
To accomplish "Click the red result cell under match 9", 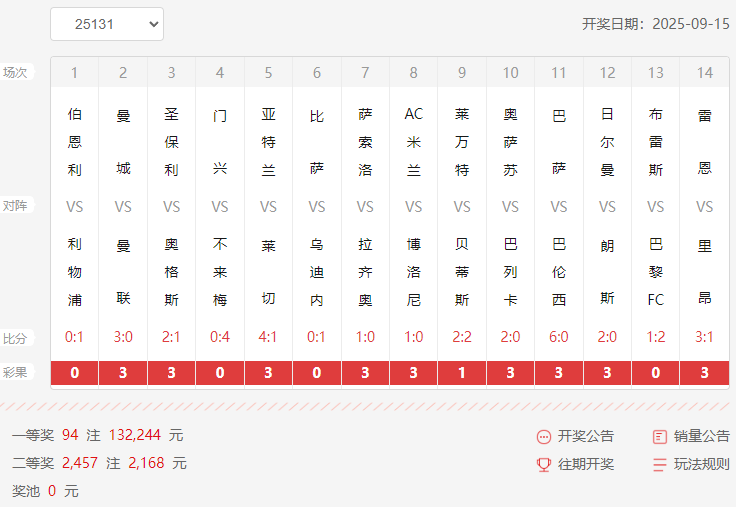I will point(462,373).
